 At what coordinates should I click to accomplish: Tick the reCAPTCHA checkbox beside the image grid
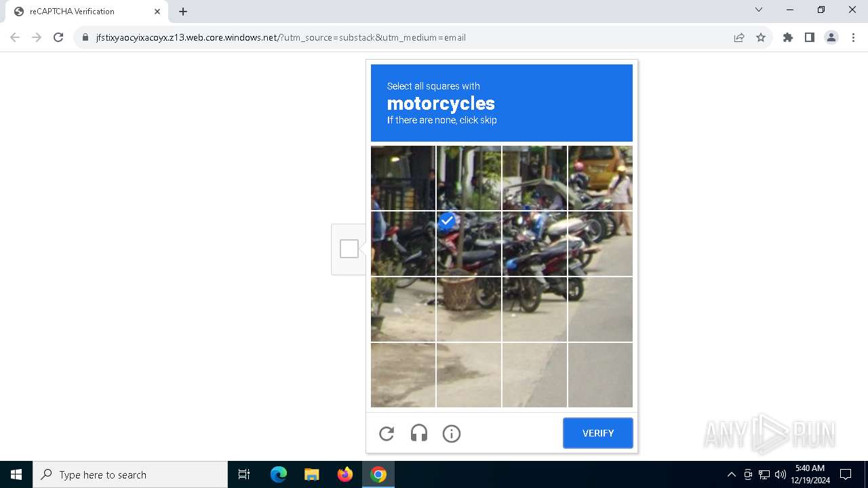pyautogui.click(x=349, y=249)
